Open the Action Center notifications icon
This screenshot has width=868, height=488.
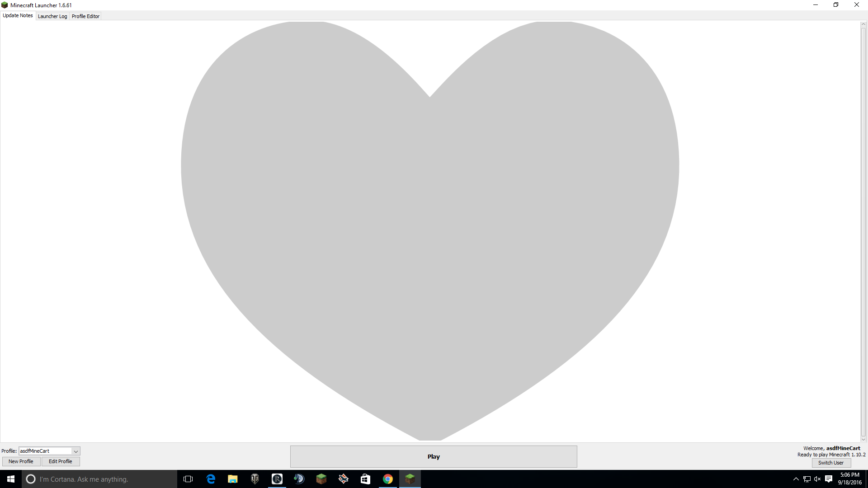tap(829, 479)
